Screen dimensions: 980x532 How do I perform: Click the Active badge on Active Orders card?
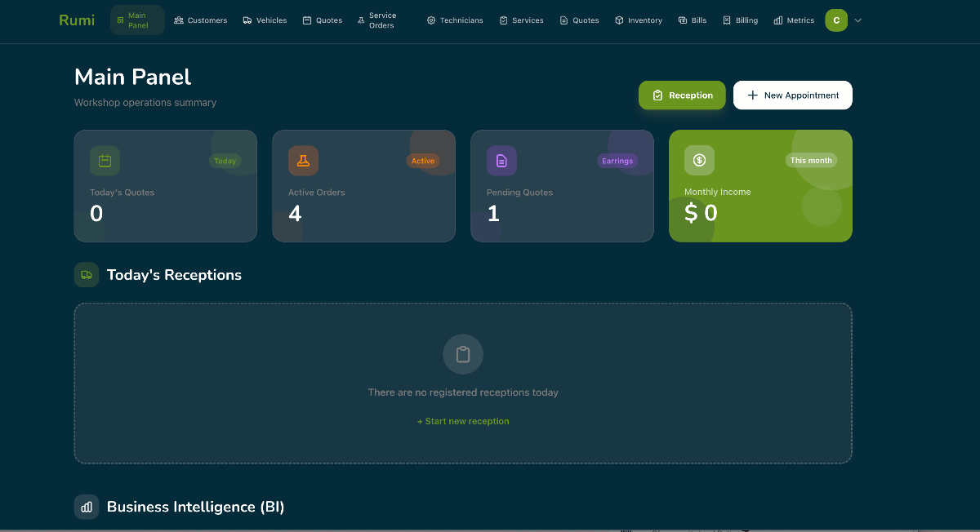[x=423, y=161]
